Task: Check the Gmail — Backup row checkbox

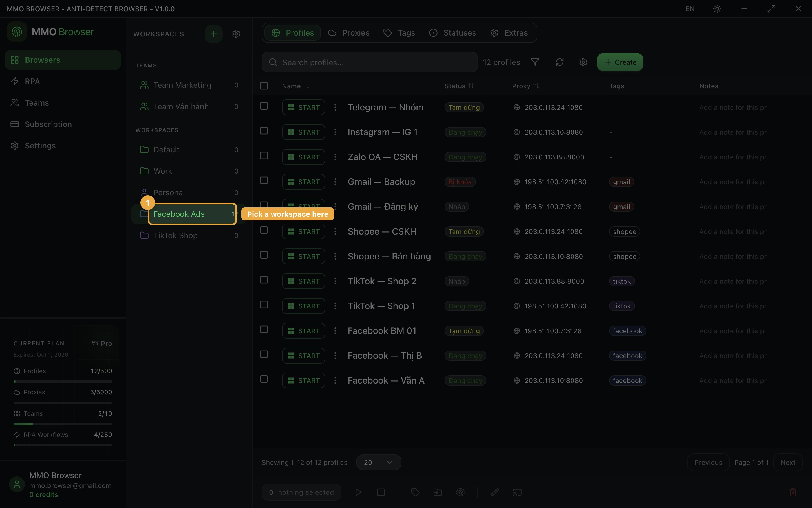Action: point(264,180)
